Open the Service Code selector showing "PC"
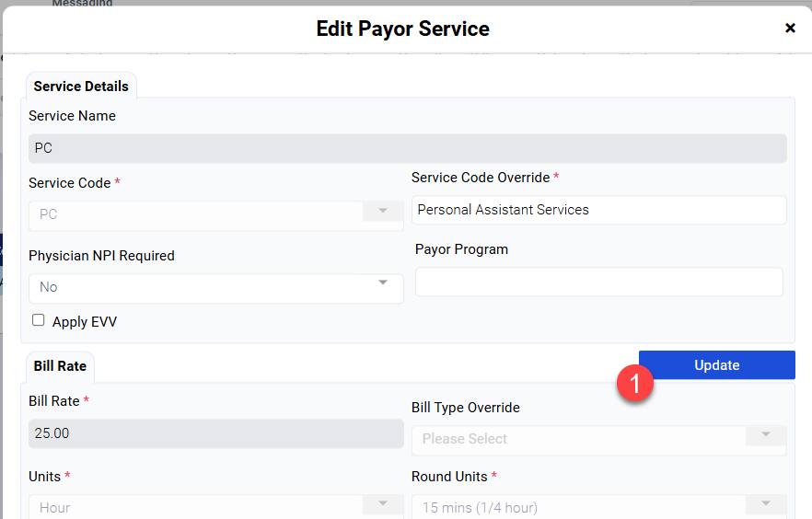The width and height of the screenshot is (812, 519). tap(203, 215)
